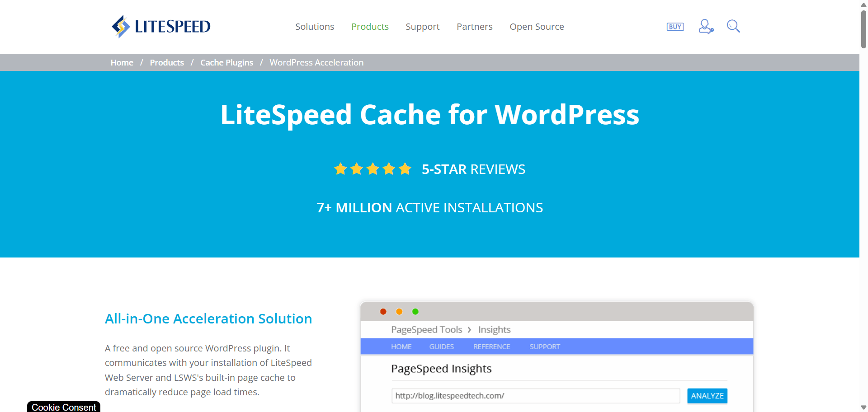Click the red window dot in the demo image
The height and width of the screenshot is (412, 868).
pos(383,312)
